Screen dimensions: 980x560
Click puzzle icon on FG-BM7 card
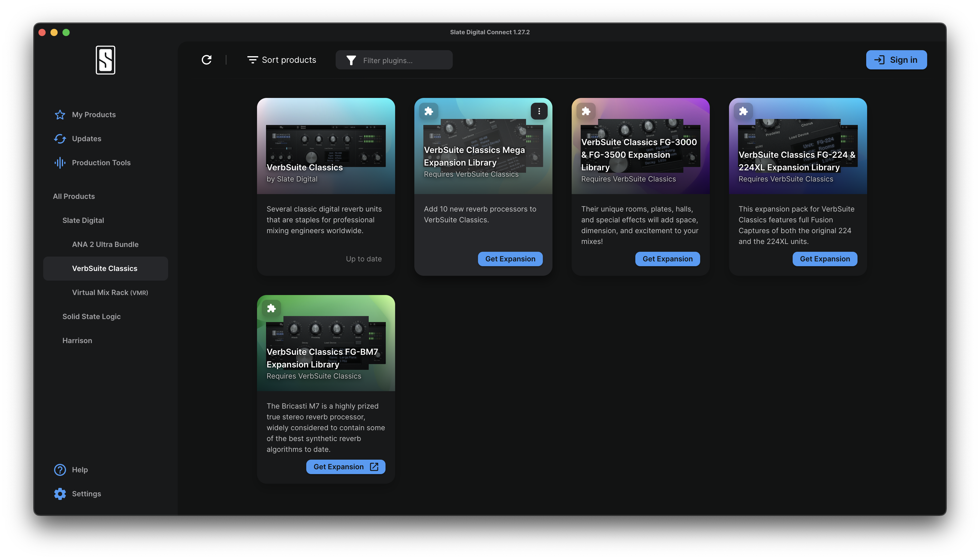click(x=271, y=308)
